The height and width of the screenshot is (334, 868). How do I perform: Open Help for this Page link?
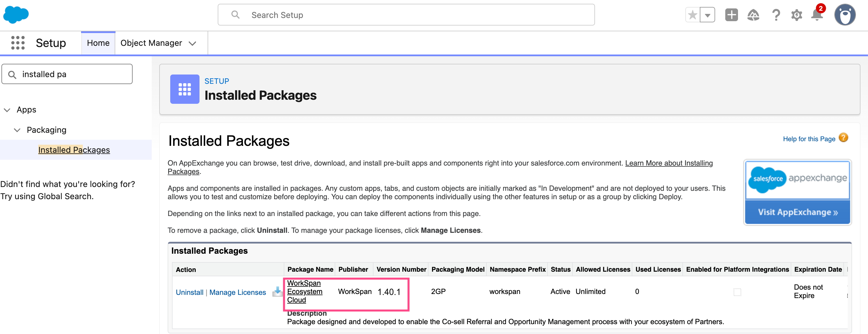pos(809,139)
